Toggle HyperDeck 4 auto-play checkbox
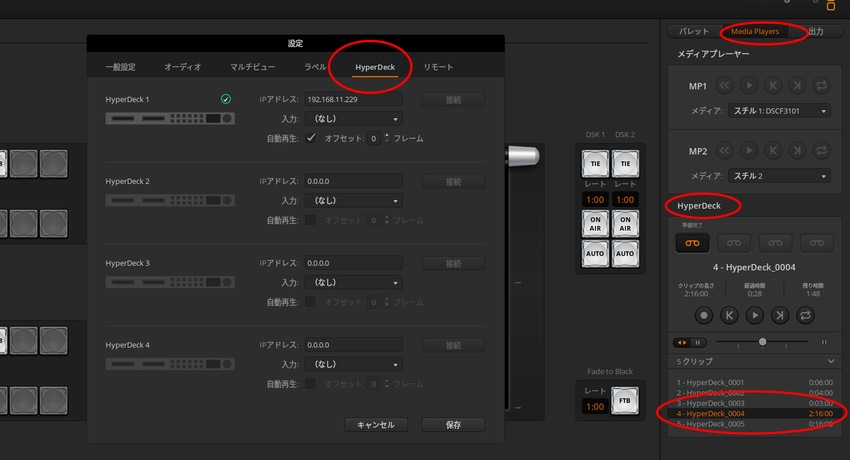 click(311, 383)
